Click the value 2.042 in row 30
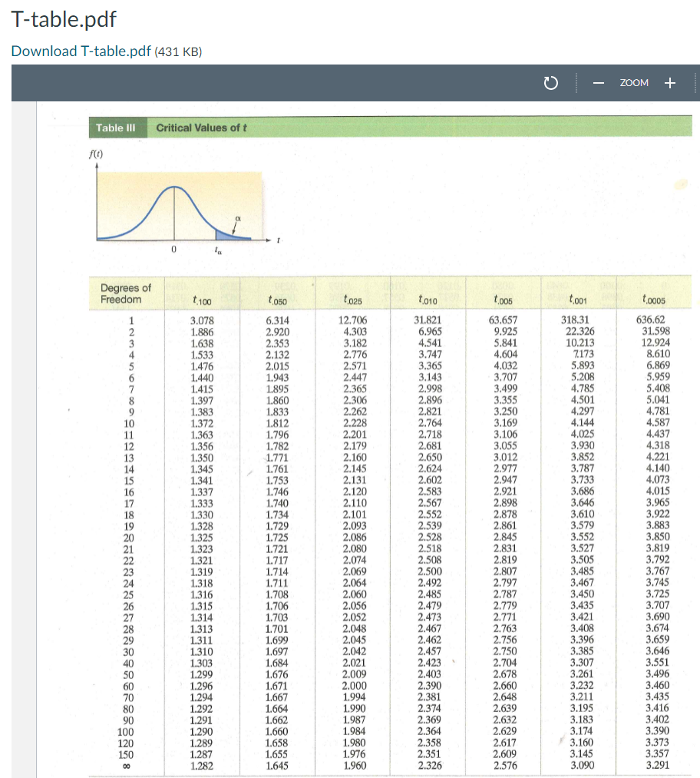The width and height of the screenshot is (700, 778). pyautogui.click(x=355, y=651)
